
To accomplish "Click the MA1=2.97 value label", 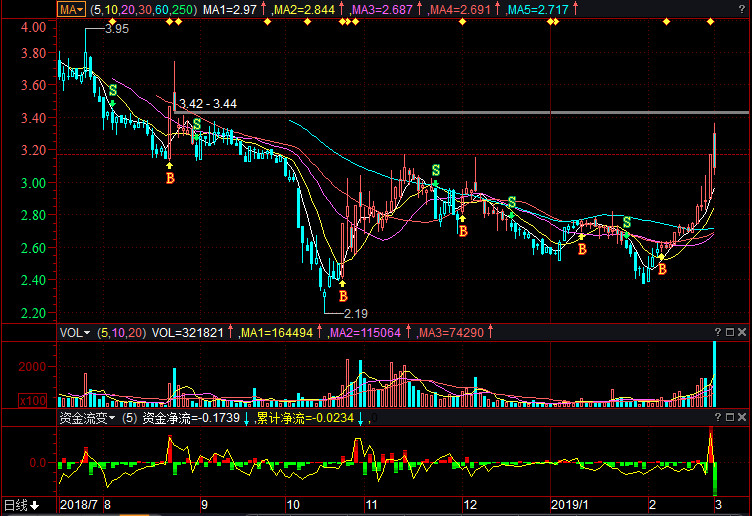I will (x=230, y=9).
